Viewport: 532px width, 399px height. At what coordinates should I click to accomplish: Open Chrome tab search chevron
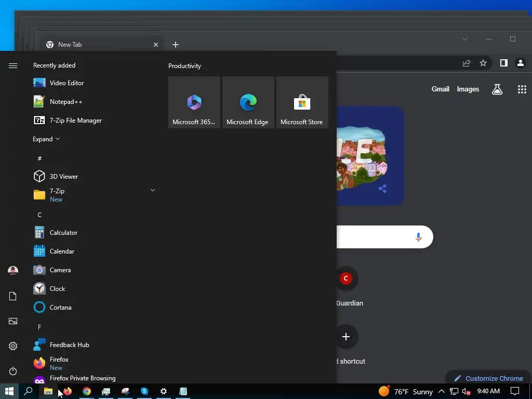pyautogui.click(x=465, y=39)
